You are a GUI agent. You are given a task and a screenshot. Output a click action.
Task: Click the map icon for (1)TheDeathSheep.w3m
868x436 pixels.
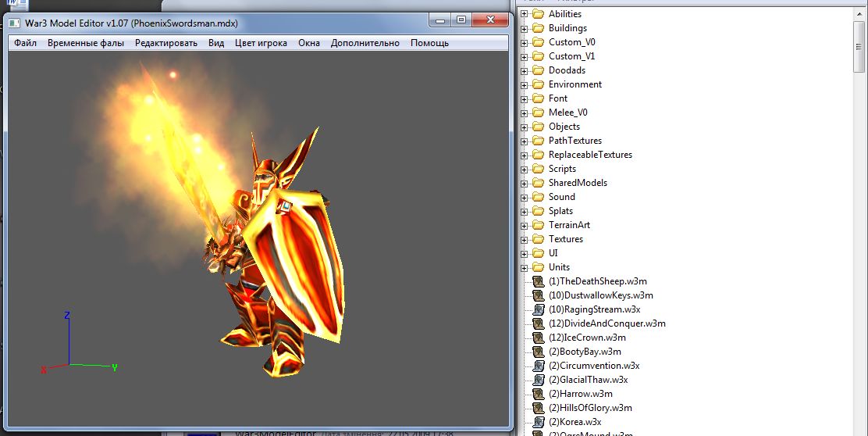(x=538, y=281)
